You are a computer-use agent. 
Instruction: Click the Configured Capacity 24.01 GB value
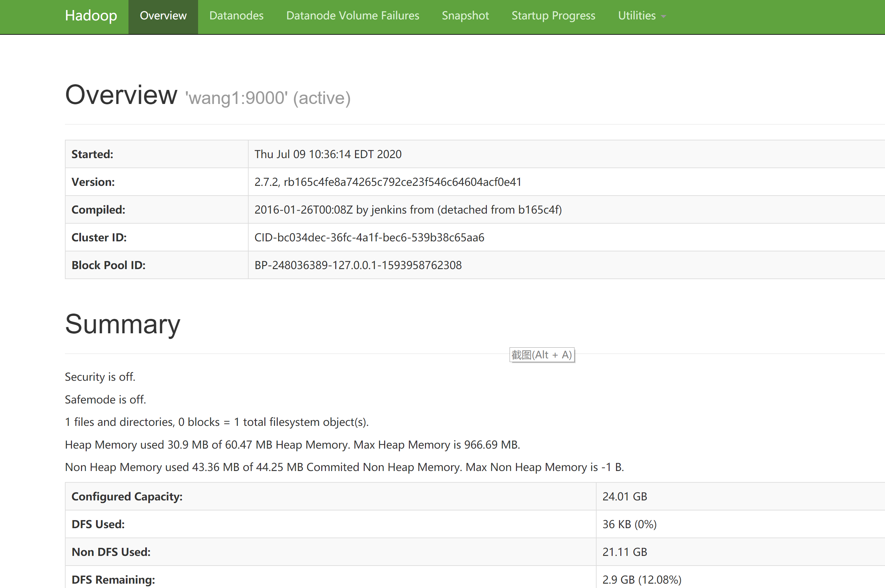point(625,496)
